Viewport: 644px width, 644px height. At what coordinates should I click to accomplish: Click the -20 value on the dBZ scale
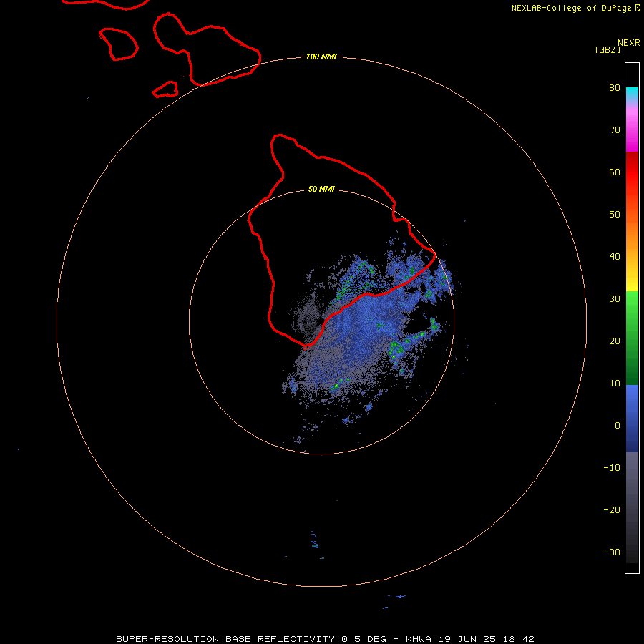click(x=612, y=510)
